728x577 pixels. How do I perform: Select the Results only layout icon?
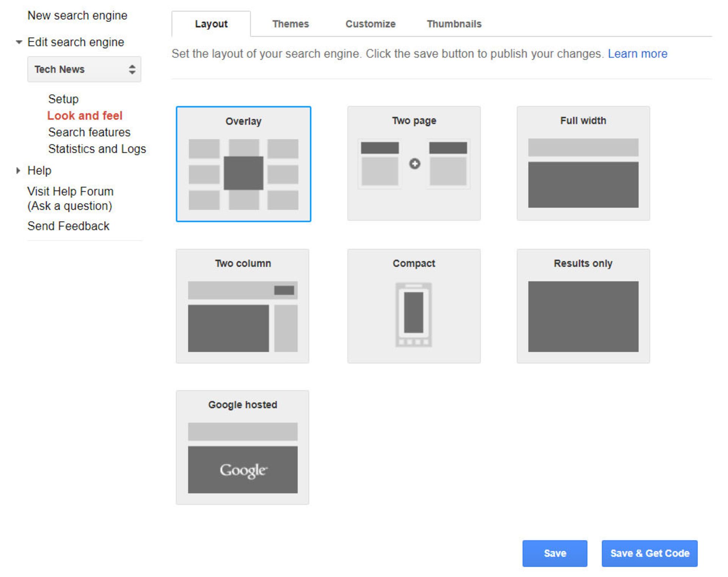[583, 316]
